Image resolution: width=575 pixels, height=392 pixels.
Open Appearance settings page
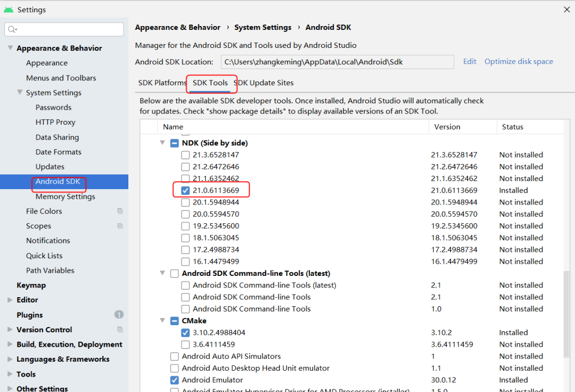tap(46, 63)
